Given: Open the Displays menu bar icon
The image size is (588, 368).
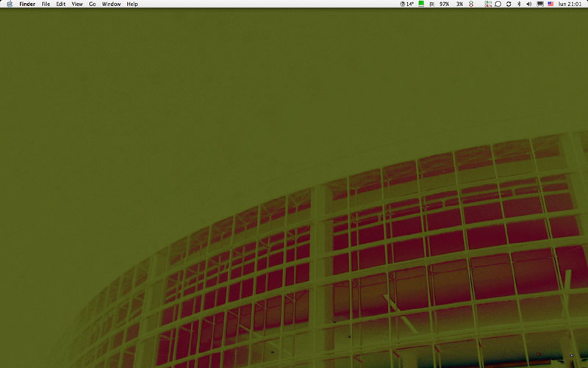Looking at the screenshot, I should pyautogui.click(x=540, y=4).
